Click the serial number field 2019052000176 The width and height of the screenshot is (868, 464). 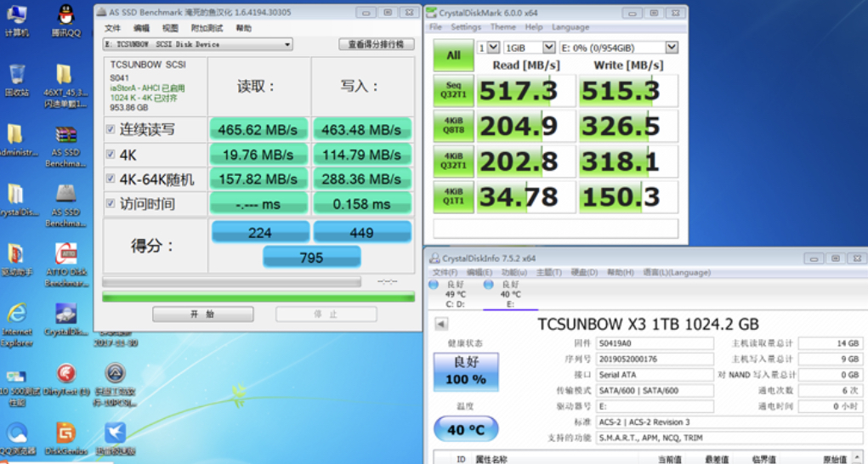(x=655, y=359)
